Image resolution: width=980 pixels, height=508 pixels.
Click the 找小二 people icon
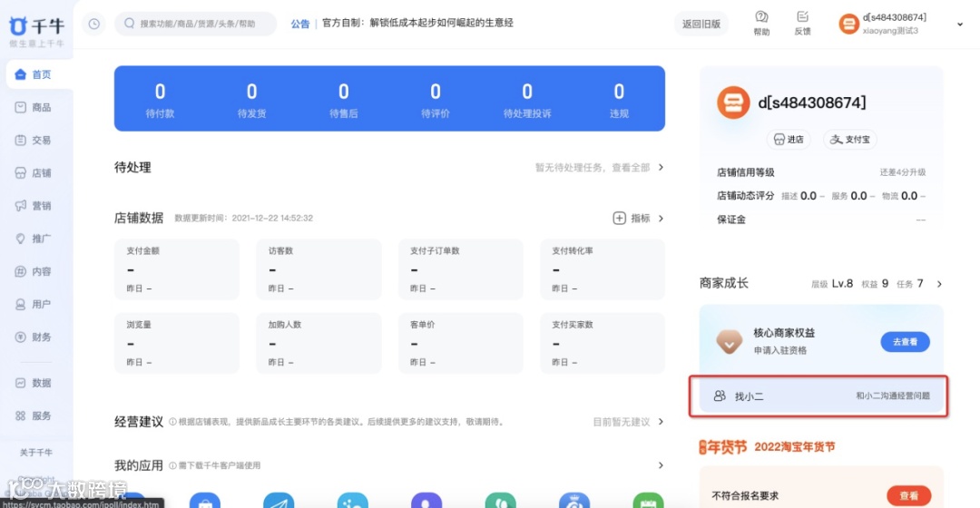(720, 396)
